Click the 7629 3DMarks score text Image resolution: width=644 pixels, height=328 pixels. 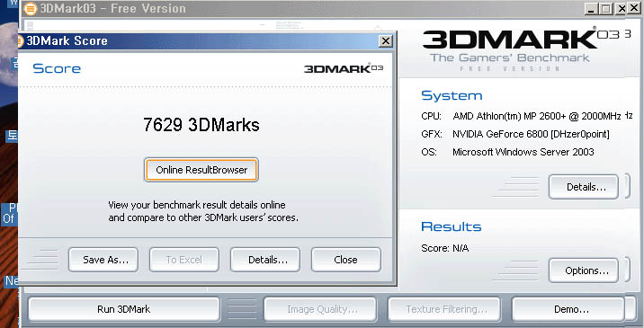pyautogui.click(x=201, y=125)
